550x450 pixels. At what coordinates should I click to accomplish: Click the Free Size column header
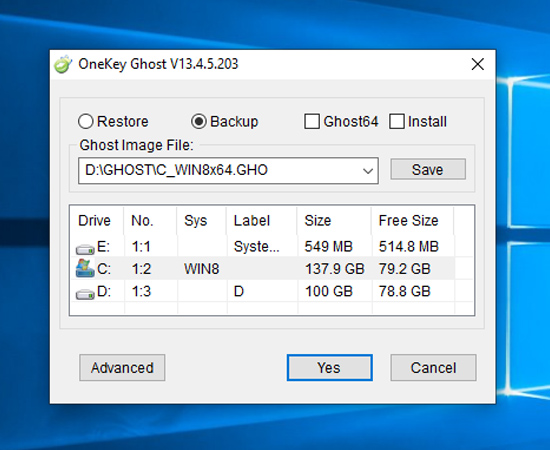pos(413,221)
